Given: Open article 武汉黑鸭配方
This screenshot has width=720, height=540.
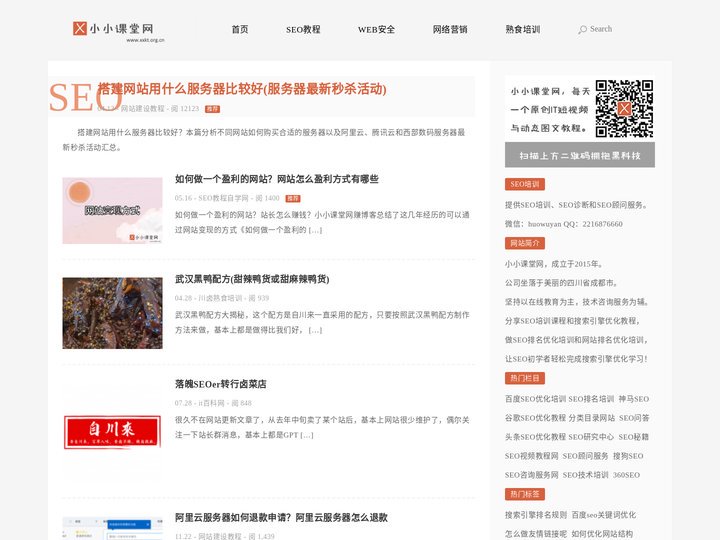Looking at the screenshot, I should (252, 279).
